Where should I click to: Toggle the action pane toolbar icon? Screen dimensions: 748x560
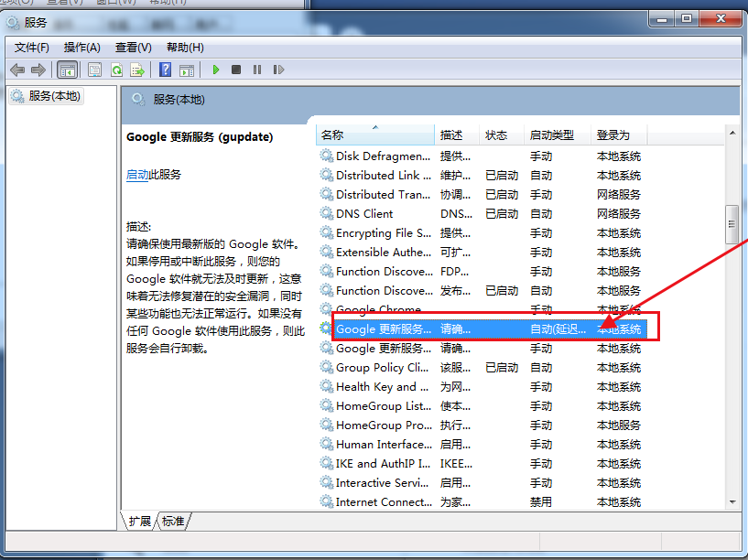187,70
